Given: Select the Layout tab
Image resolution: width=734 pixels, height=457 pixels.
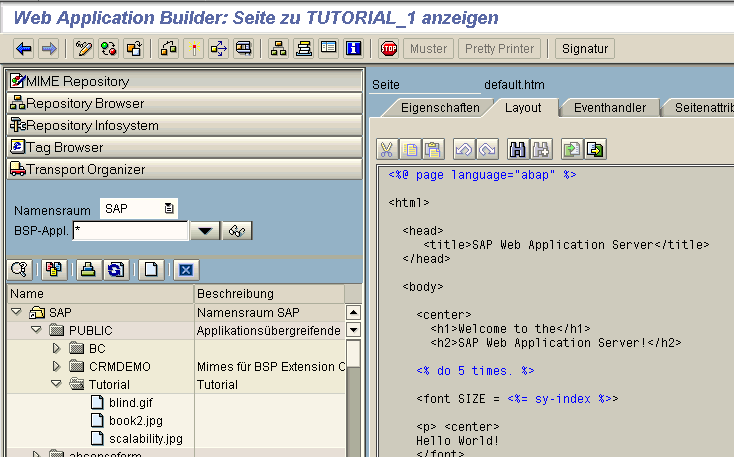Looking at the screenshot, I should click(523, 108).
